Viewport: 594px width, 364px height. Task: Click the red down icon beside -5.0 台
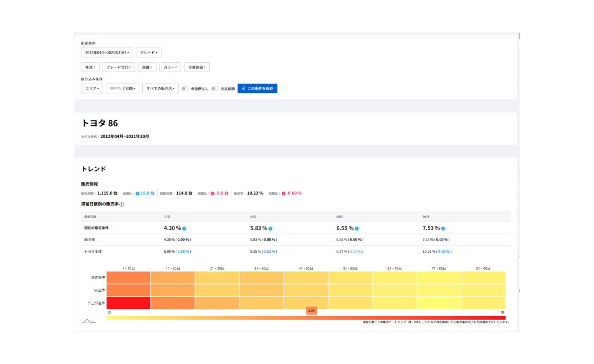pos(212,193)
